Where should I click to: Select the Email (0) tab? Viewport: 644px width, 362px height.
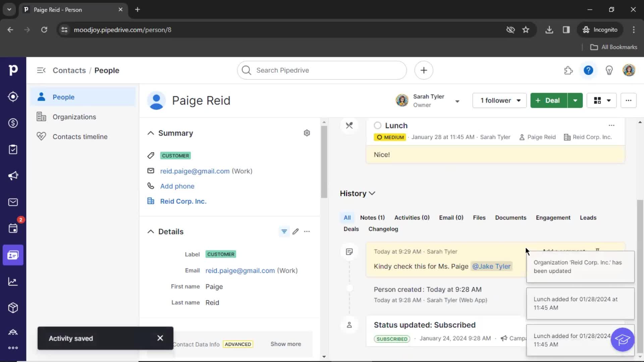point(451,218)
